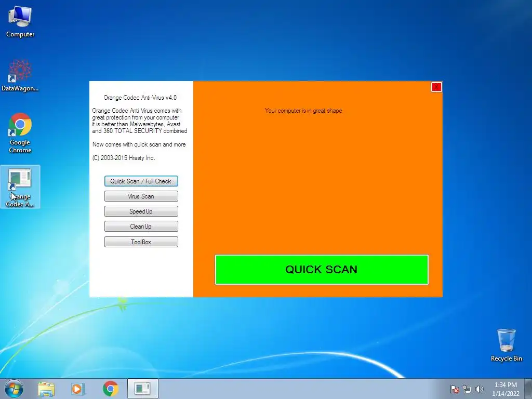Viewport: 532px width, 399px height.
Task: Open the ToolBox
Action: [141, 242]
